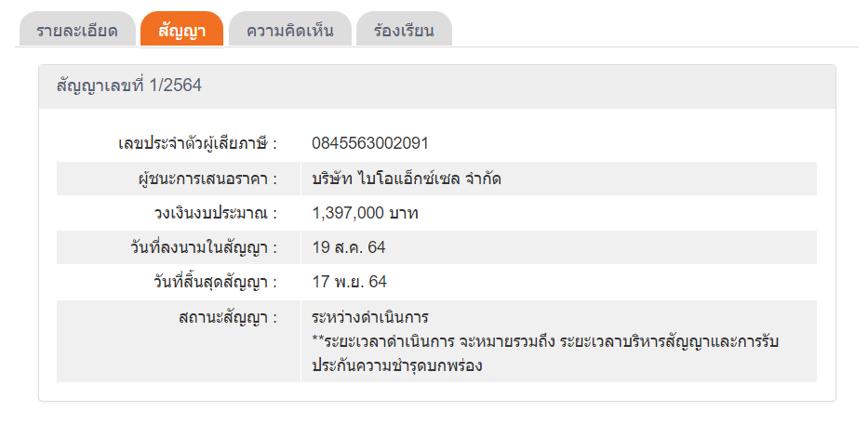Switch to the ความคิดเห็น tab
This screenshot has width=868, height=438.
289,31
